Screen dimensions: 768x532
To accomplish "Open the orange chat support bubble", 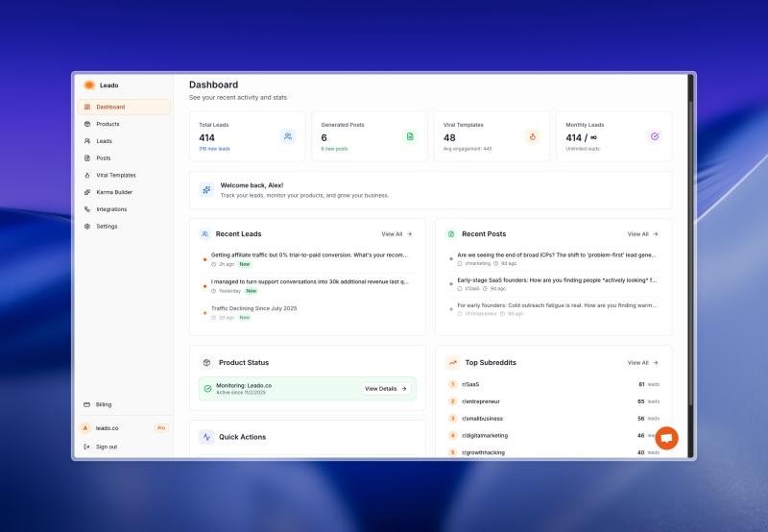I will (x=666, y=438).
